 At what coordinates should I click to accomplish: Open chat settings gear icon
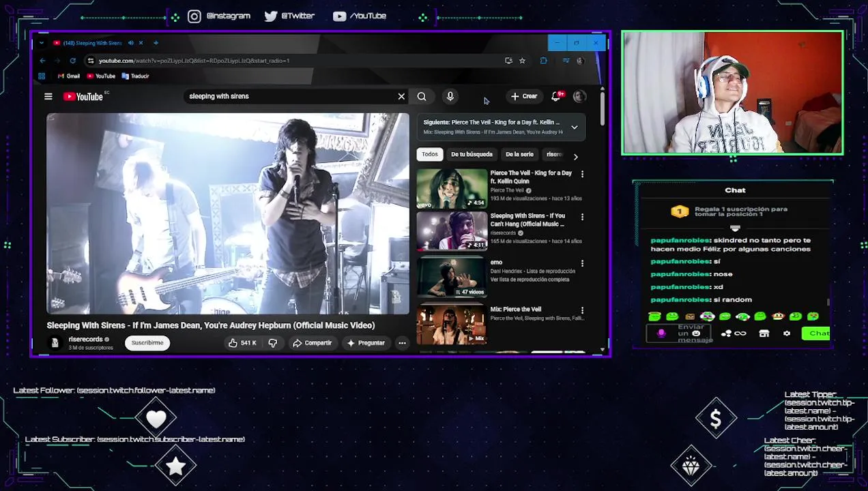(x=786, y=333)
